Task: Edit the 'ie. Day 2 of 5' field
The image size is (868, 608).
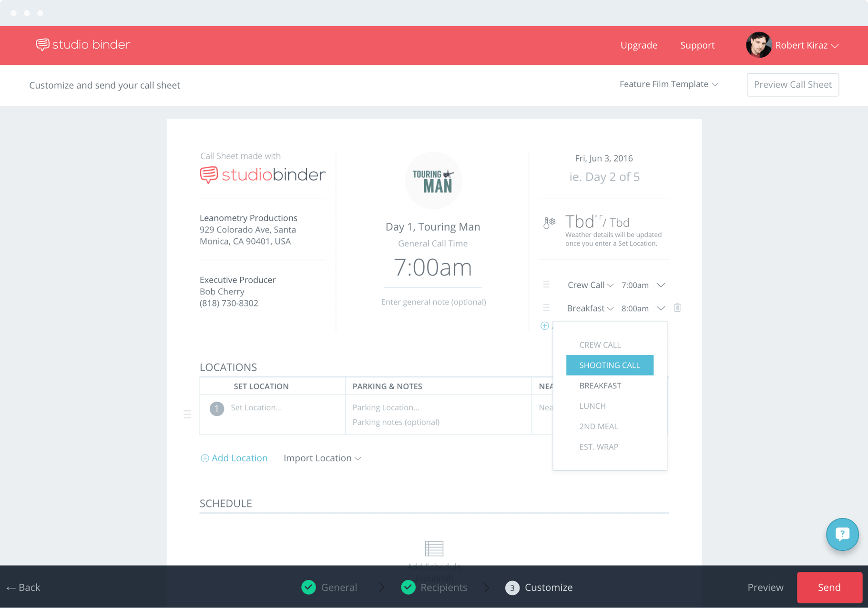Action: (604, 177)
